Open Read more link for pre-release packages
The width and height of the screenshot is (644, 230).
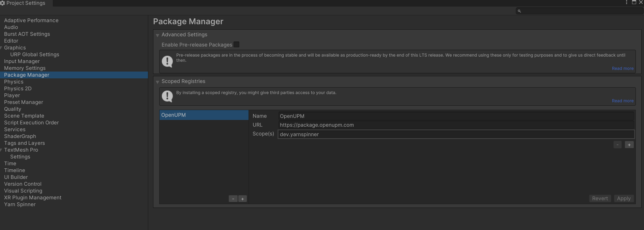[623, 68]
